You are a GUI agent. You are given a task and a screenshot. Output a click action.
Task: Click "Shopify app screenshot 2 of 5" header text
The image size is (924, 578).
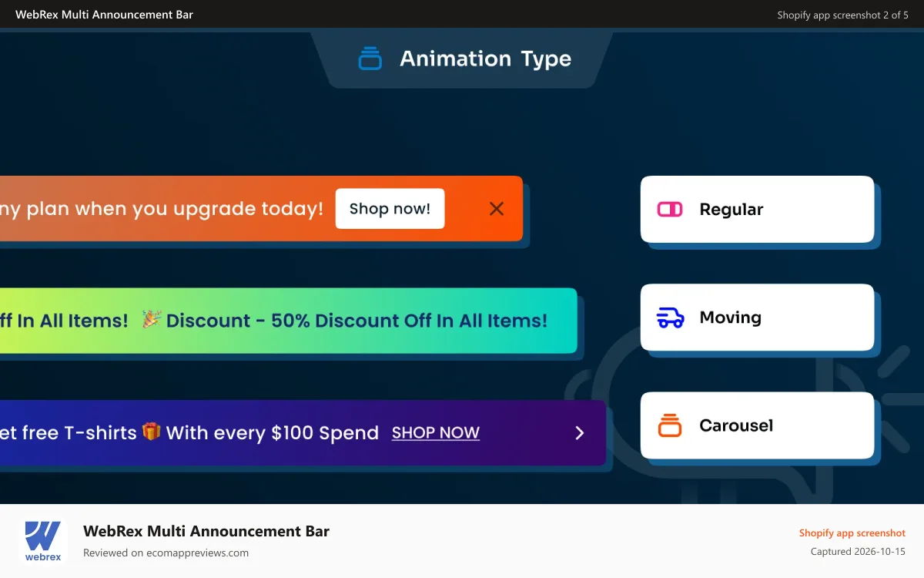coord(842,15)
